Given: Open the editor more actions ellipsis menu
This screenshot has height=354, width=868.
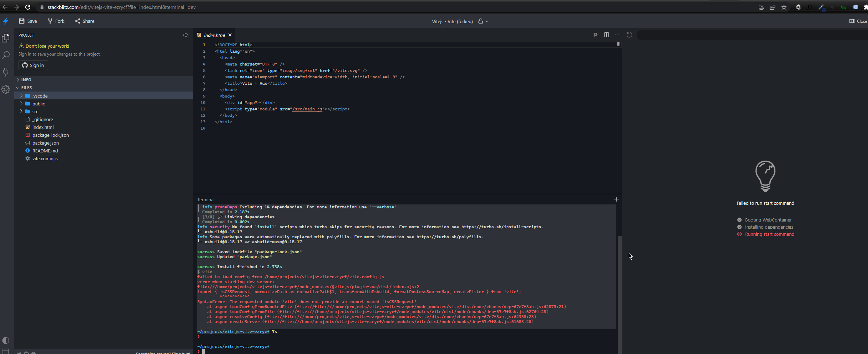Looking at the screenshot, I should [617, 35].
